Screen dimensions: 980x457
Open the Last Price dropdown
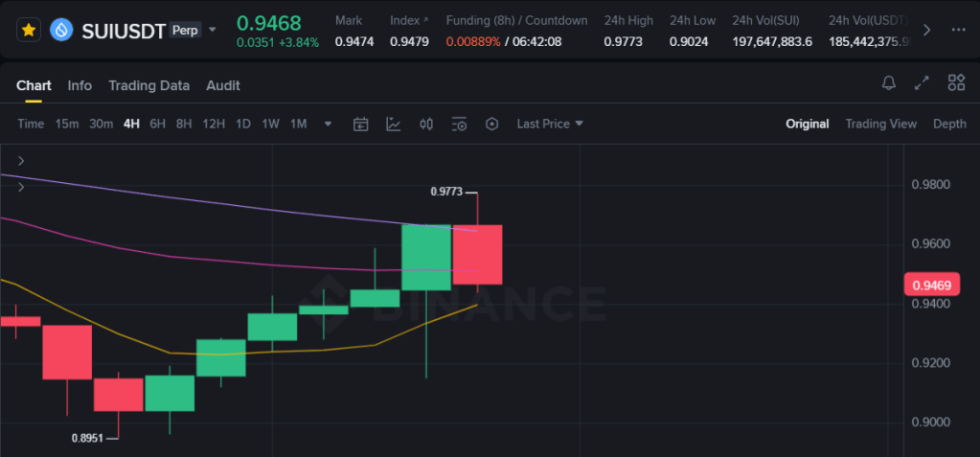[x=550, y=124]
